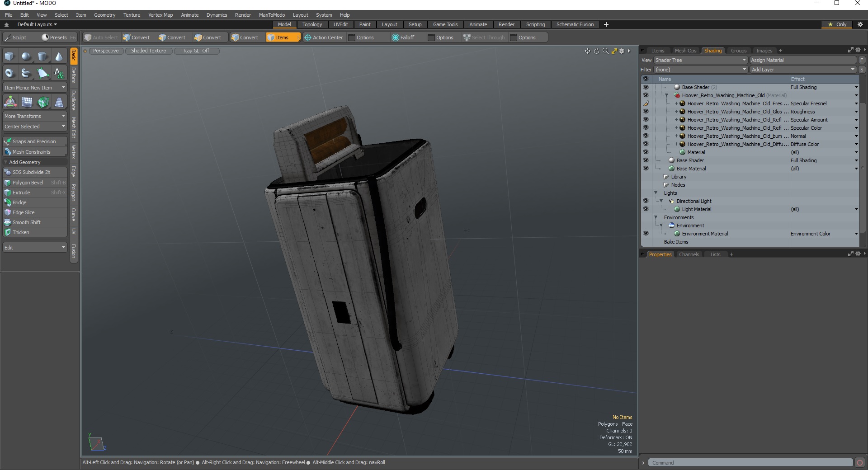868x470 pixels.
Task: Activate the Bridge tool
Action: tap(35, 202)
